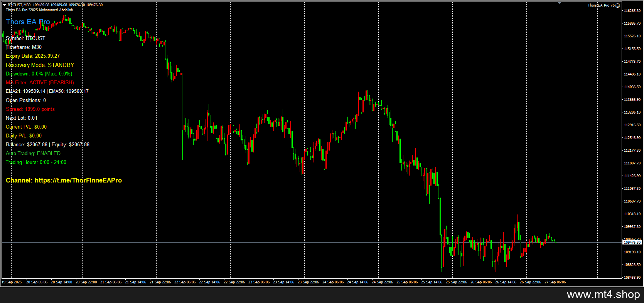Click the 'Timeframe: M30' panel line
644x303 pixels.
[x=24, y=47]
